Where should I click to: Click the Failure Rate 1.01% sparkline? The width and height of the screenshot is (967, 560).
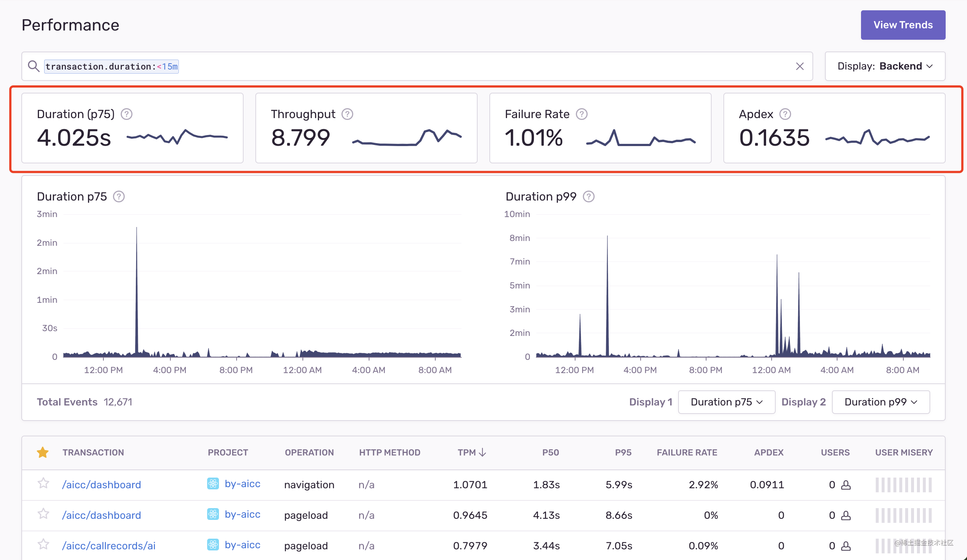pyautogui.click(x=641, y=138)
